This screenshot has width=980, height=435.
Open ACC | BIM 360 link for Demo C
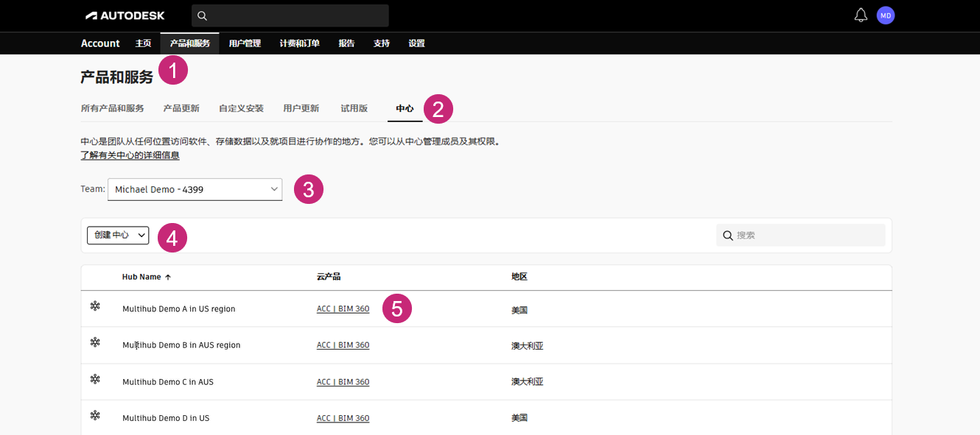[x=343, y=381]
